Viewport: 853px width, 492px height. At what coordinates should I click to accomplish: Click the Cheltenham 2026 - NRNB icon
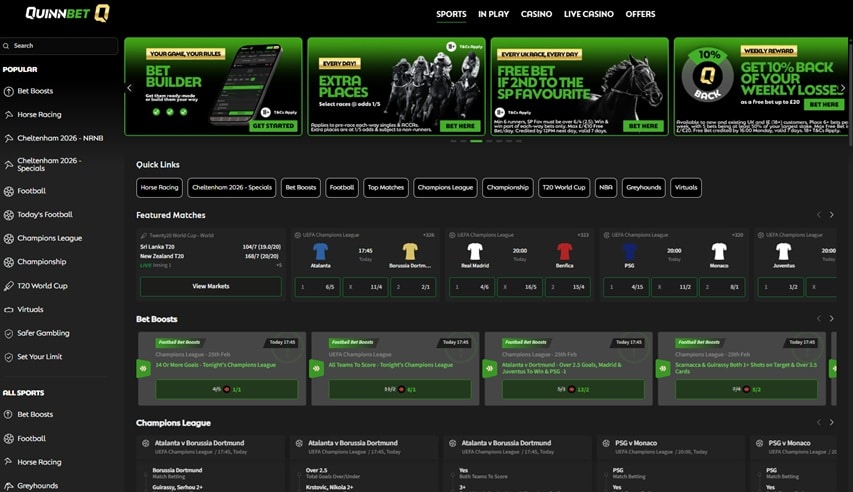[9, 138]
